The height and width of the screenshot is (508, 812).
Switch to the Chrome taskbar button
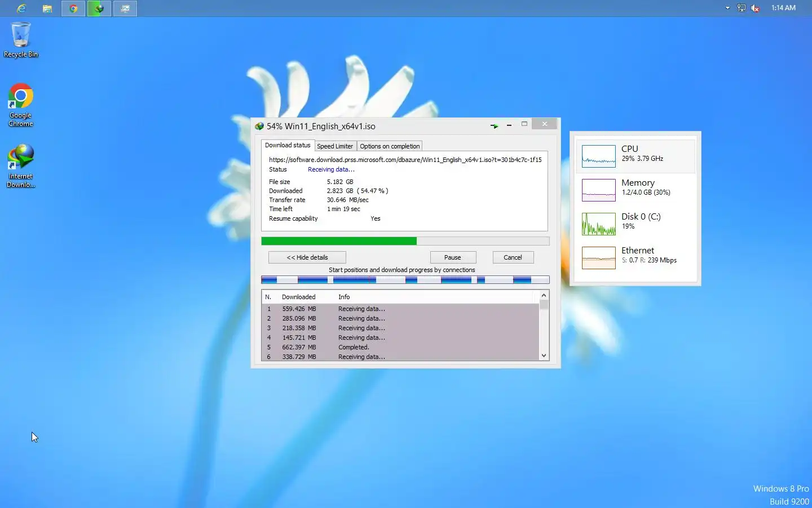click(x=73, y=8)
